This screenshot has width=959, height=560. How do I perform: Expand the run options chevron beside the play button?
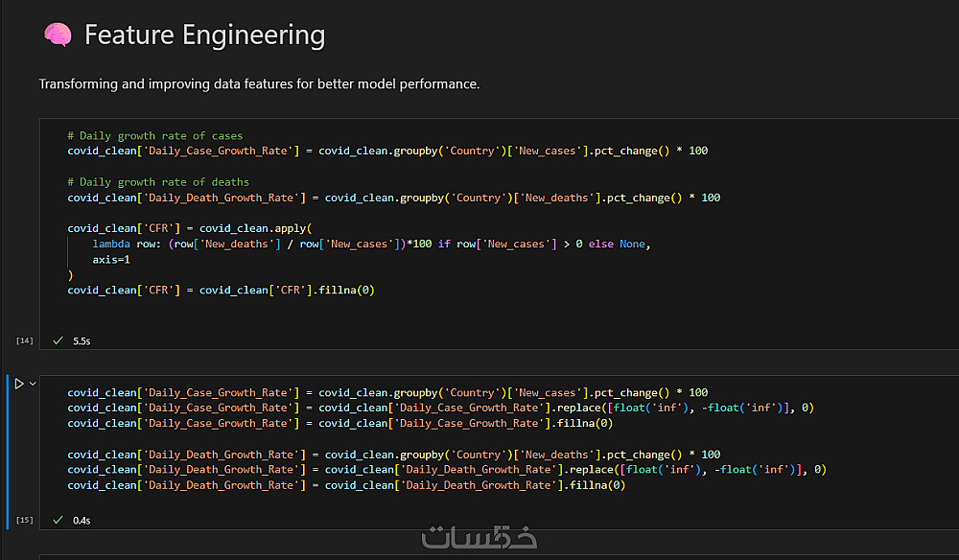33,384
